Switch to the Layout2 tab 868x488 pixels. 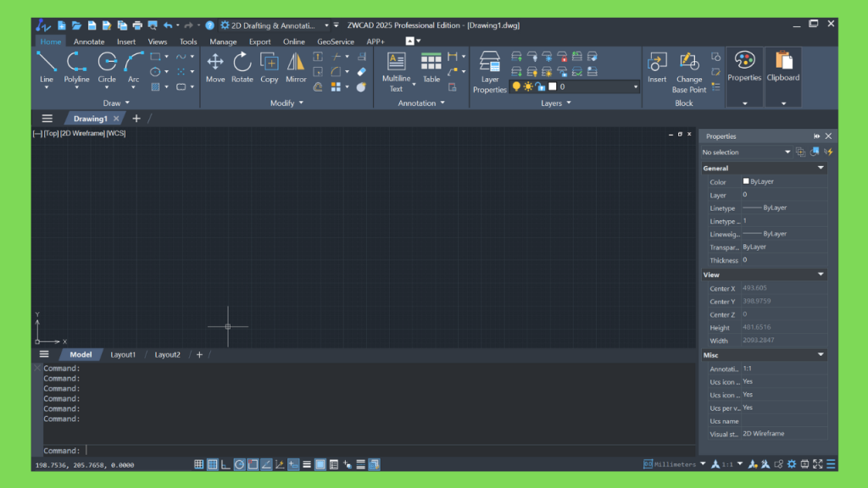pyautogui.click(x=167, y=355)
